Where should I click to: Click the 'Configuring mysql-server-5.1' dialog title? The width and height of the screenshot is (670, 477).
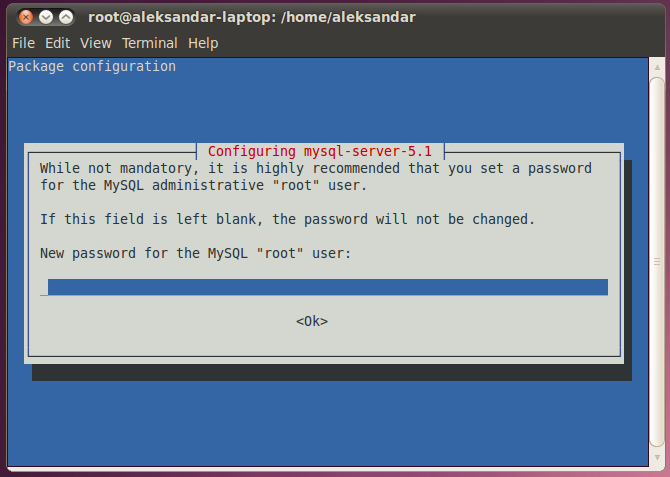pyautogui.click(x=320, y=151)
